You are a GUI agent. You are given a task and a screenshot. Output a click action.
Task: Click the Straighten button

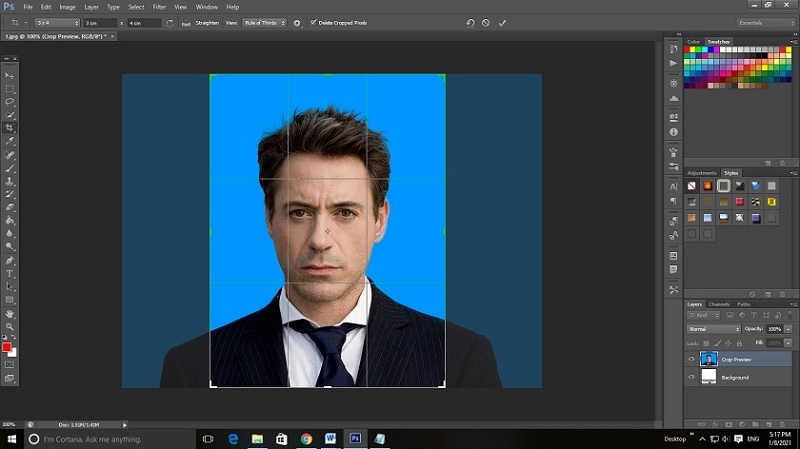(207, 23)
